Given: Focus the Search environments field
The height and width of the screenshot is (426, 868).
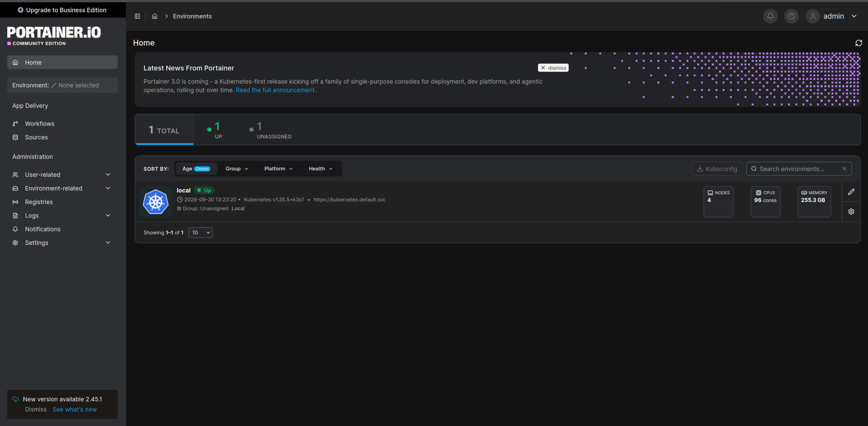Looking at the screenshot, I should pyautogui.click(x=799, y=169).
